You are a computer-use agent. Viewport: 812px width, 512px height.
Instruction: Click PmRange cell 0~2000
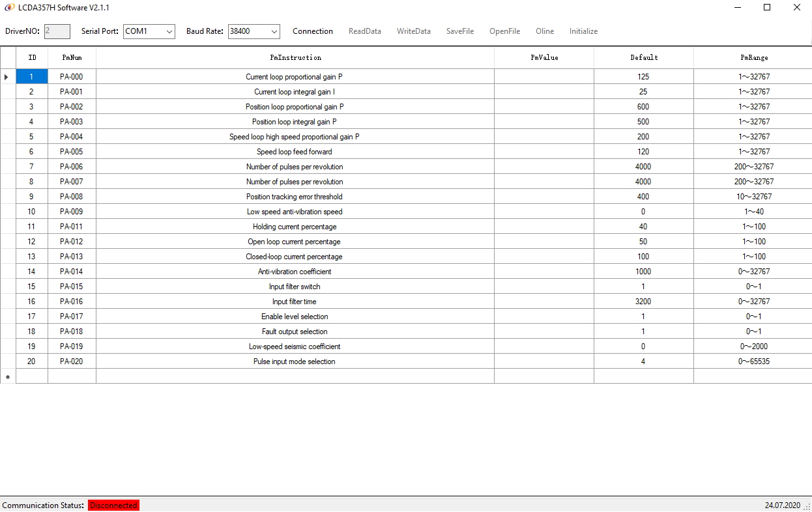753,347
